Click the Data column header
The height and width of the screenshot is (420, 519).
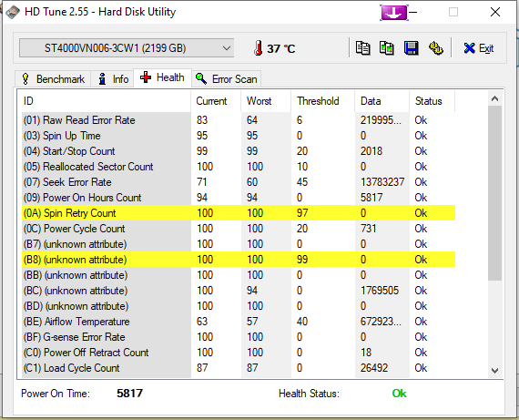tap(382, 101)
